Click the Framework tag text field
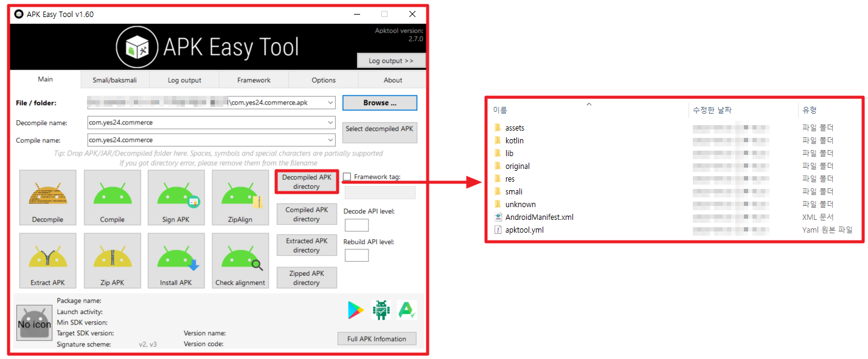The height and width of the screenshot is (359, 868). [x=380, y=193]
